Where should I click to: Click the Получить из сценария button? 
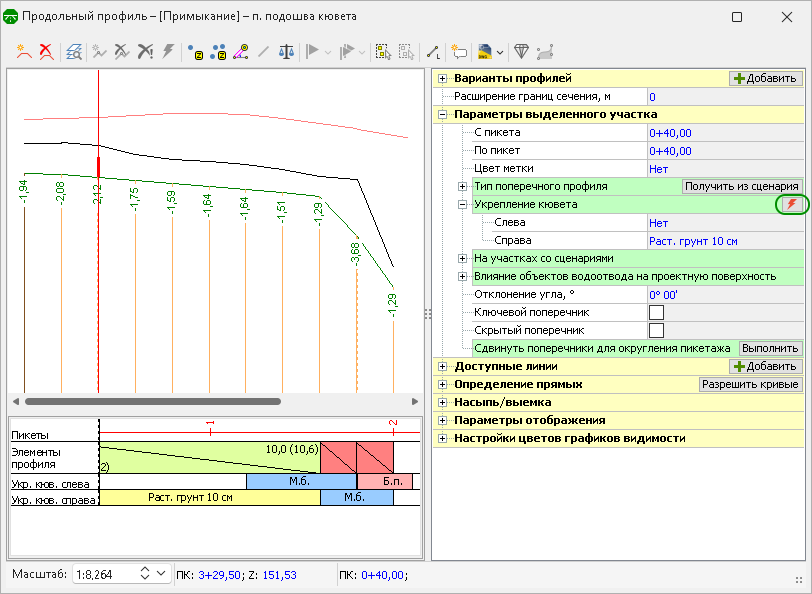click(x=741, y=186)
